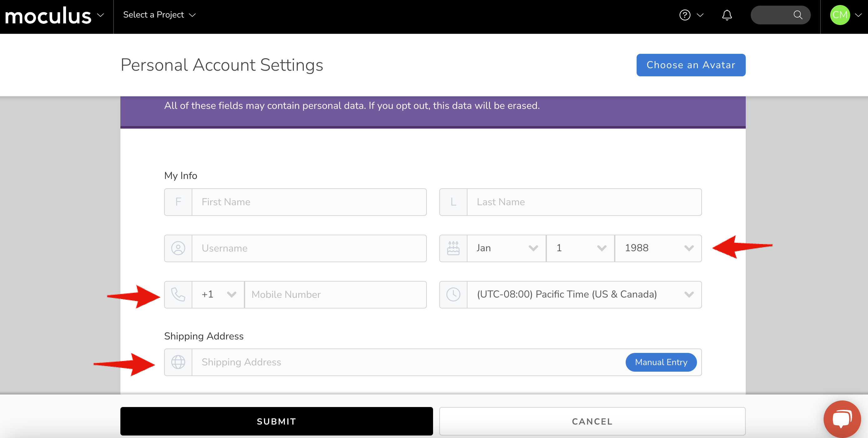Open the birth day dropdown showing 1
The width and height of the screenshot is (868, 438).
pos(580,248)
